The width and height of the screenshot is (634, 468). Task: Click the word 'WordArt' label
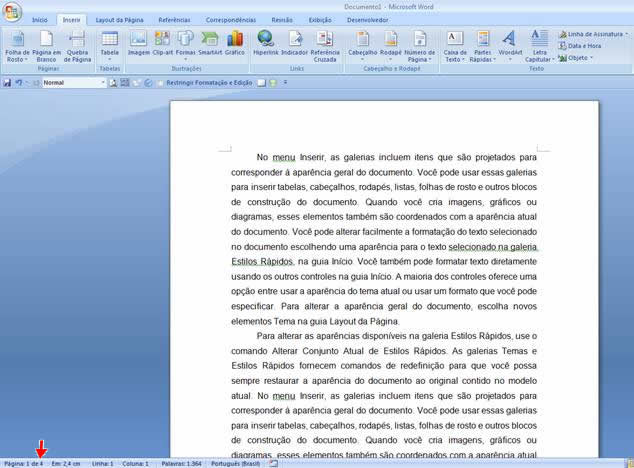pyautogui.click(x=510, y=53)
